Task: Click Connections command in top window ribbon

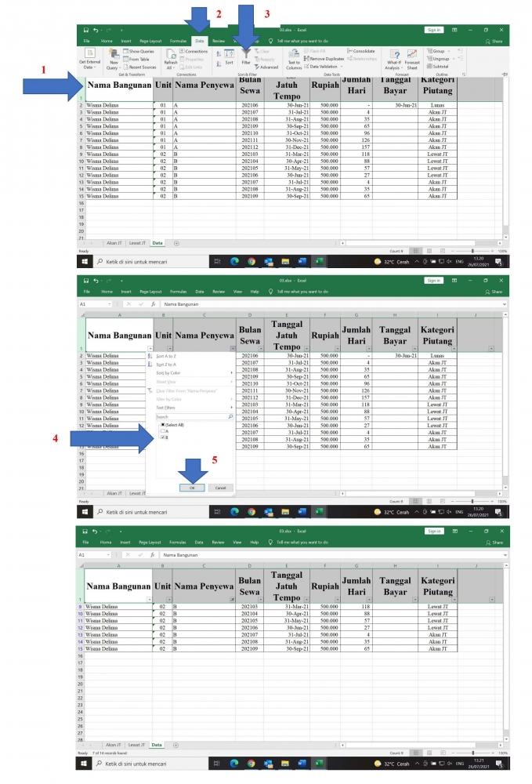Action: tap(194, 51)
